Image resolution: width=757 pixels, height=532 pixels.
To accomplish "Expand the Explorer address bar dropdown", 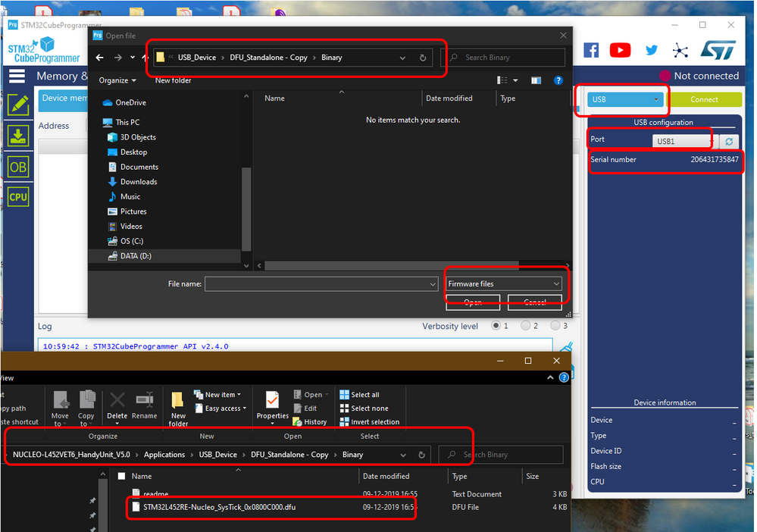I will [x=403, y=455].
